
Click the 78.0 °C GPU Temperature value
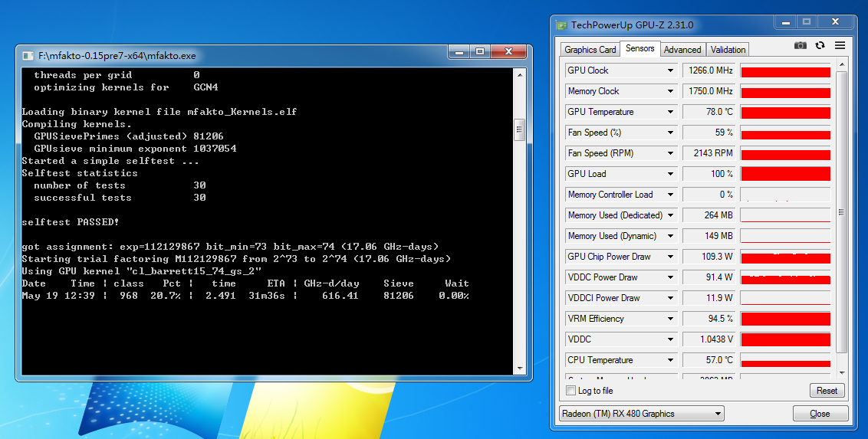[709, 112]
